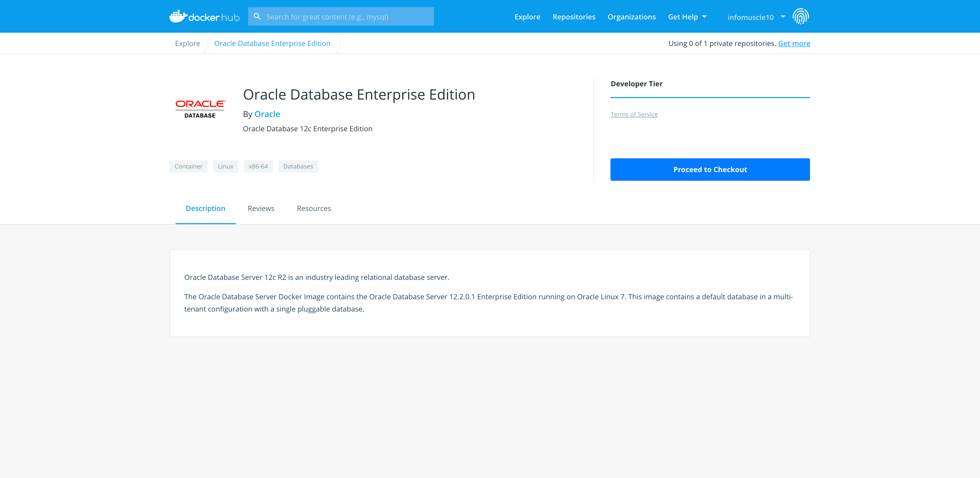
Task: Click the Oracle publisher link
Action: (x=267, y=114)
